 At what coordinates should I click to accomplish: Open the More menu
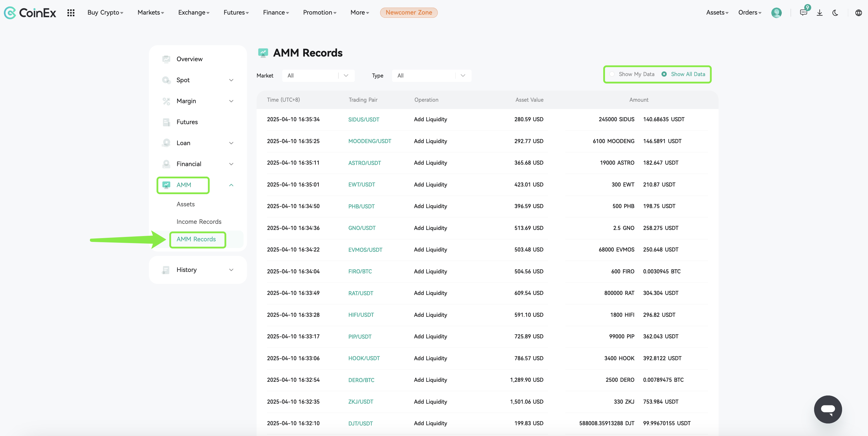pyautogui.click(x=359, y=13)
